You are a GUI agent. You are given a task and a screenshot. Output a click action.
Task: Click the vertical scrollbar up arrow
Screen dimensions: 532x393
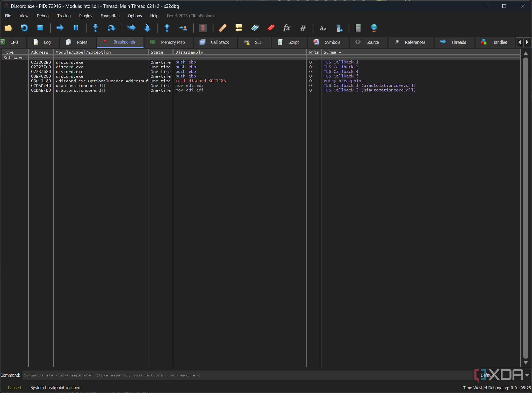(x=526, y=53)
